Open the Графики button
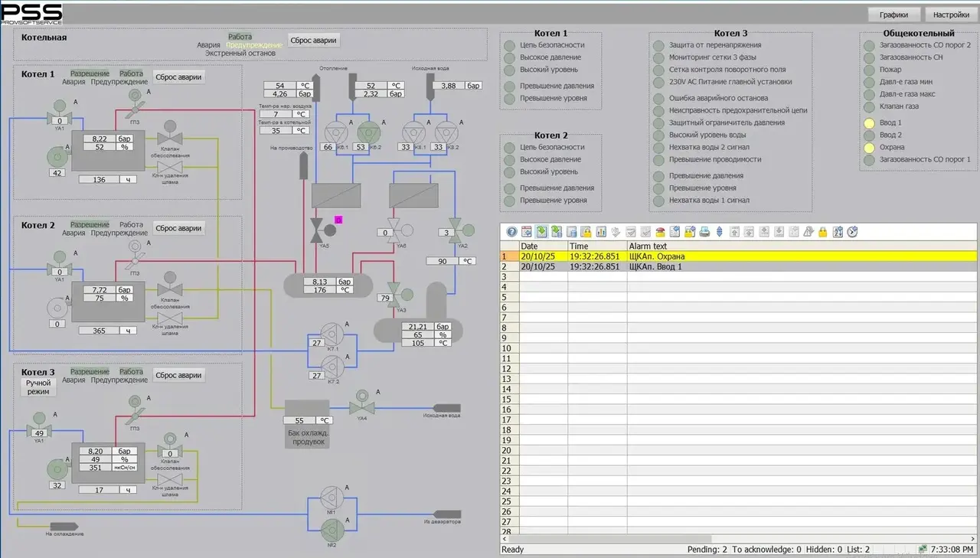Screen dimensions: 980x558 pos(893,15)
